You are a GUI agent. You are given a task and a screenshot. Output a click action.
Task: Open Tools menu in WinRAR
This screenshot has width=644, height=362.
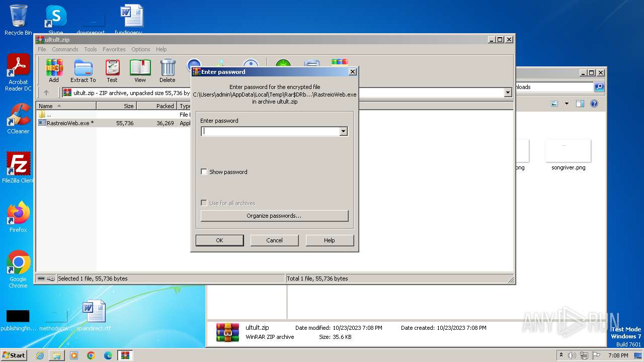[x=91, y=49]
